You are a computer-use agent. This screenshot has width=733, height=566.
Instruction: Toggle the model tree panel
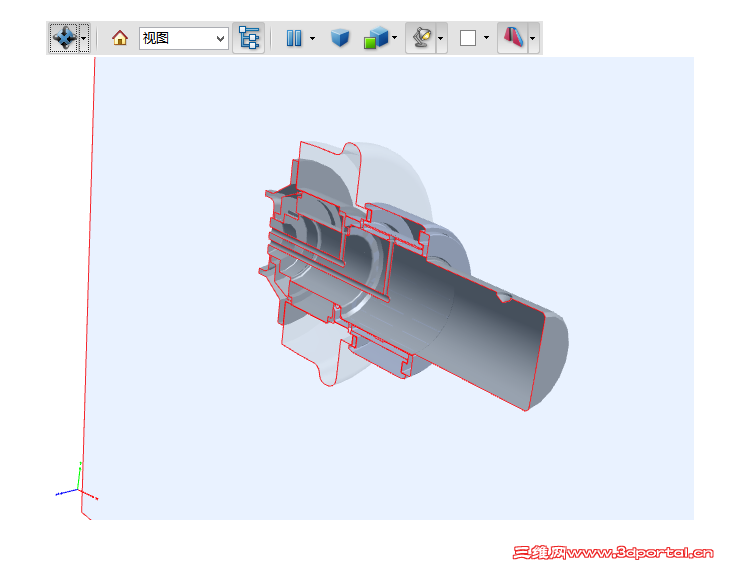pos(249,38)
